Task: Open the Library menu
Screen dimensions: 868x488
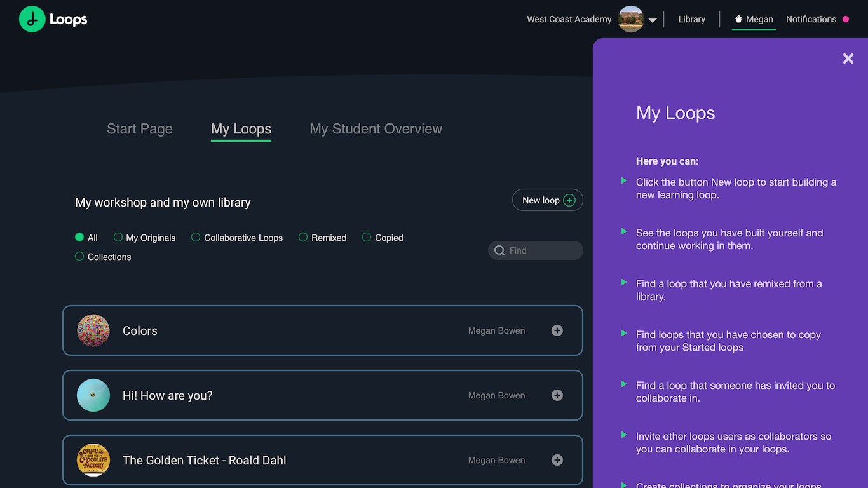Action: click(691, 19)
